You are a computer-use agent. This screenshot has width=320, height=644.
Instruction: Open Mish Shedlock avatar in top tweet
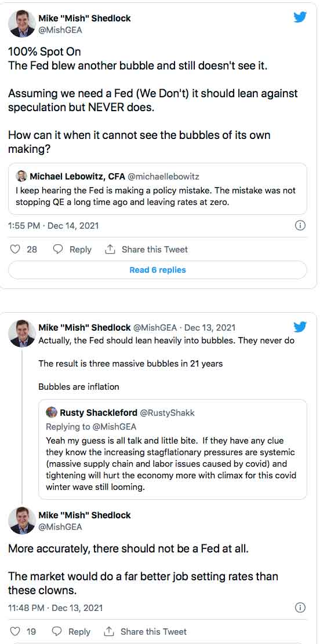click(21, 24)
